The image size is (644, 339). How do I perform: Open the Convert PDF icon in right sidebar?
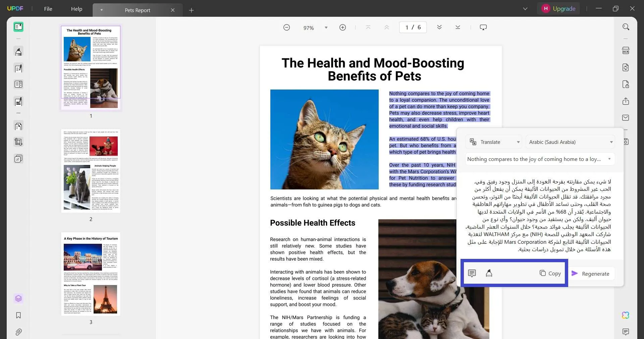(x=626, y=67)
